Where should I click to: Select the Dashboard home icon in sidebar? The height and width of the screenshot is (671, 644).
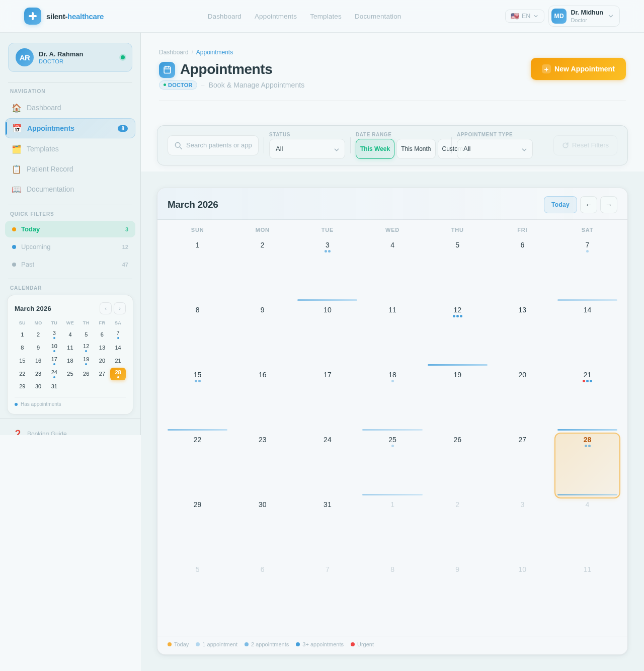point(17,108)
